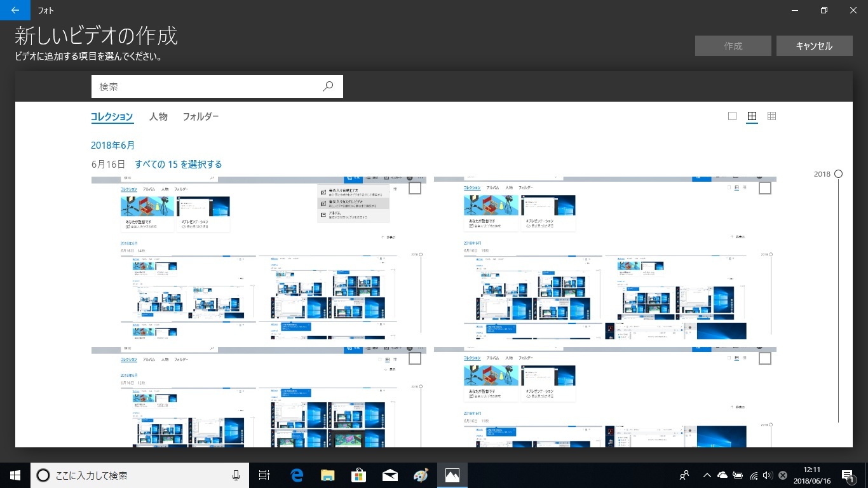This screenshot has height=488, width=868.
Task: Switch to the フォルダー tab
Action: coord(201,117)
